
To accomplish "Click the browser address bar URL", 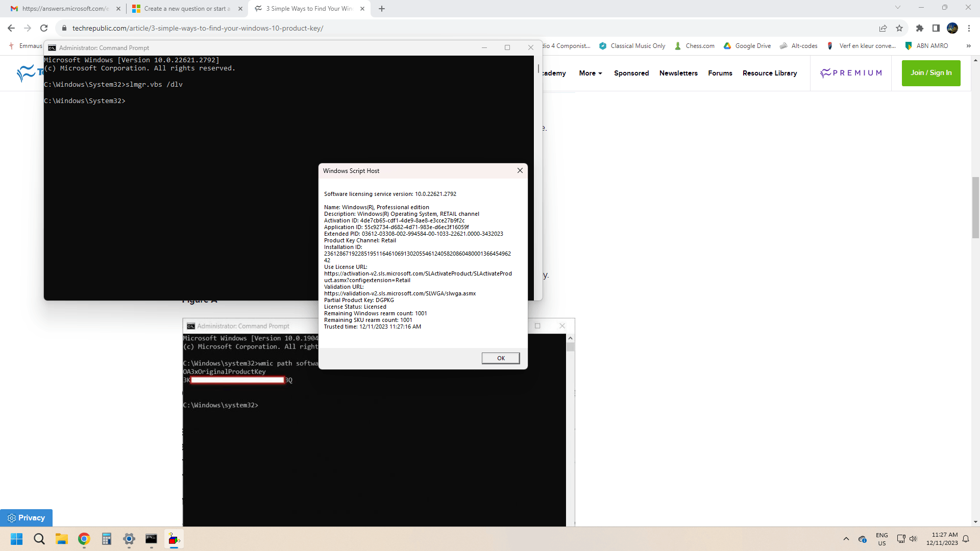I will (198, 28).
